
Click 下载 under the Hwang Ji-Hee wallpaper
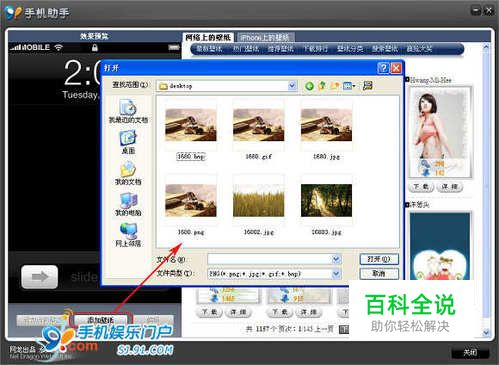pos(421,187)
